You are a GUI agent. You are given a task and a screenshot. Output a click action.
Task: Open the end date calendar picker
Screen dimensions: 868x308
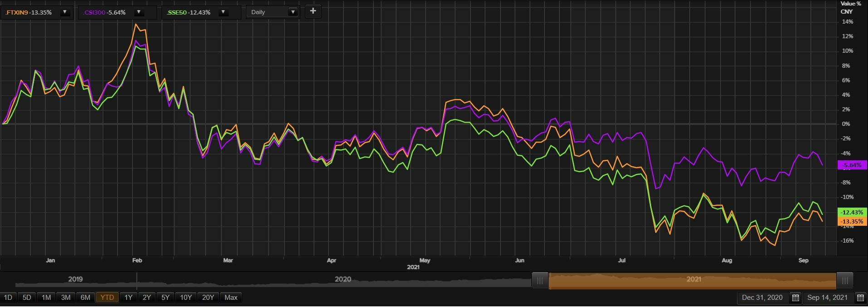[860, 298]
